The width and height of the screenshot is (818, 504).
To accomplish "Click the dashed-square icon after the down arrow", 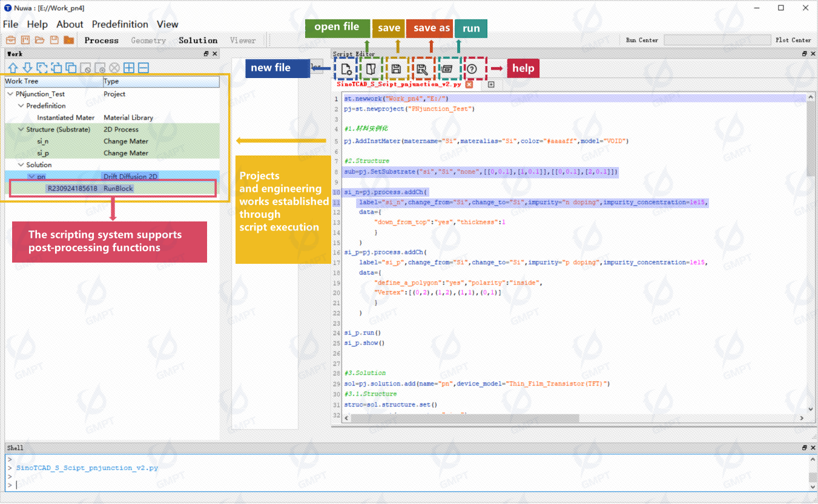I will tap(42, 68).
